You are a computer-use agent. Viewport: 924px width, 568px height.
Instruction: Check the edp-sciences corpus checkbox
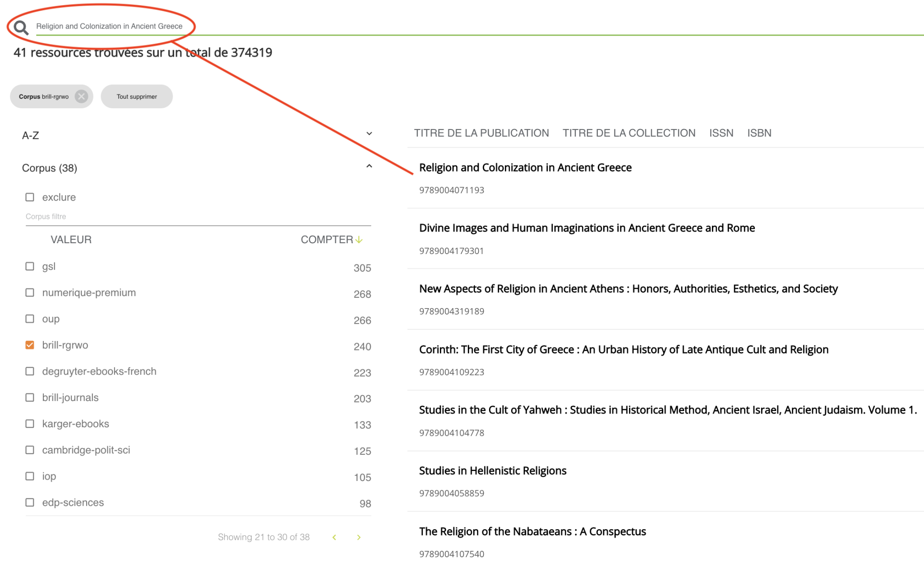click(30, 502)
